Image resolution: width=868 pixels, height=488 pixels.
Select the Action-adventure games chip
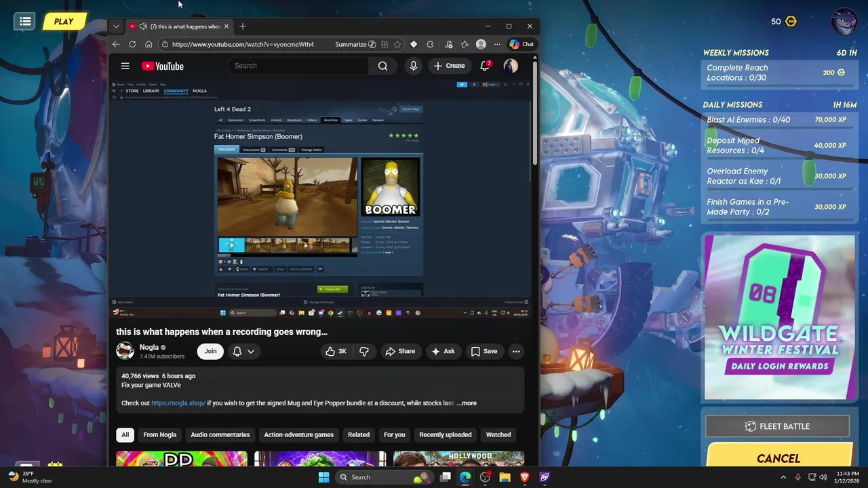pyautogui.click(x=298, y=434)
